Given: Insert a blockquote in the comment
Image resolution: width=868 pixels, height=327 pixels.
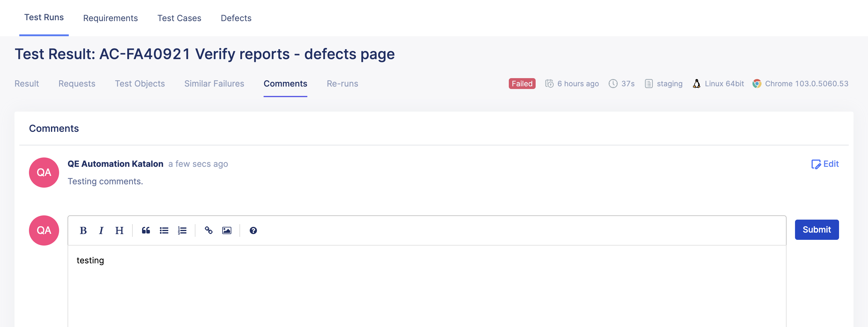Looking at the screenshot, I should coord(146,230).
